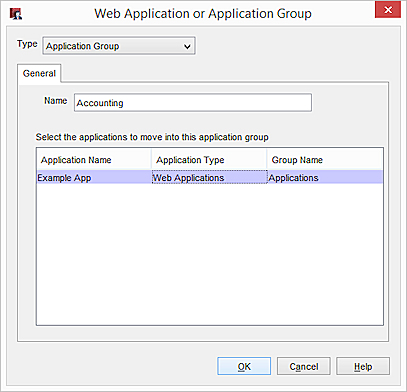This screenshot has width=407, height=392.
Task: Click the Cancel button
Action: (304, 366)
